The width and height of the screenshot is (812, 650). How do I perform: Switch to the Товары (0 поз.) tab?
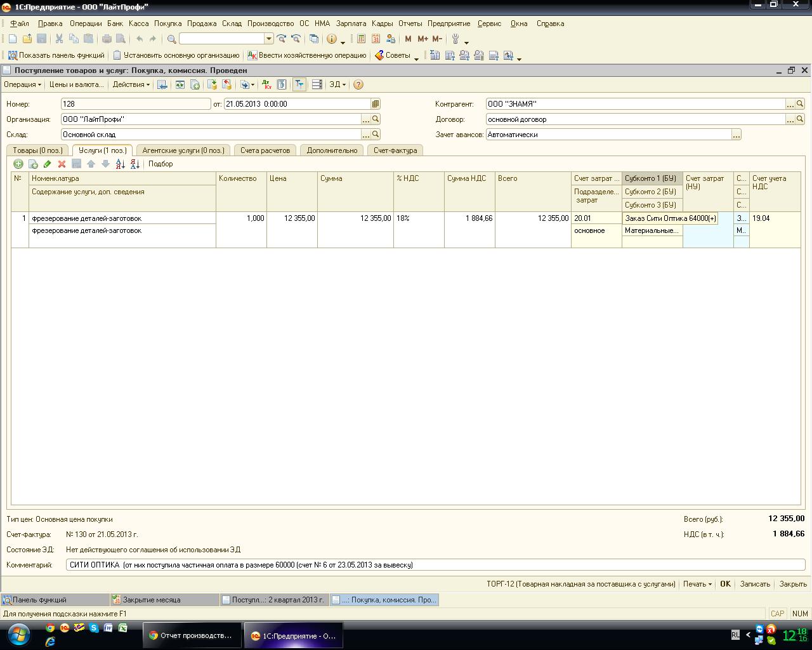pyautogui.click(x=37, y=150)
